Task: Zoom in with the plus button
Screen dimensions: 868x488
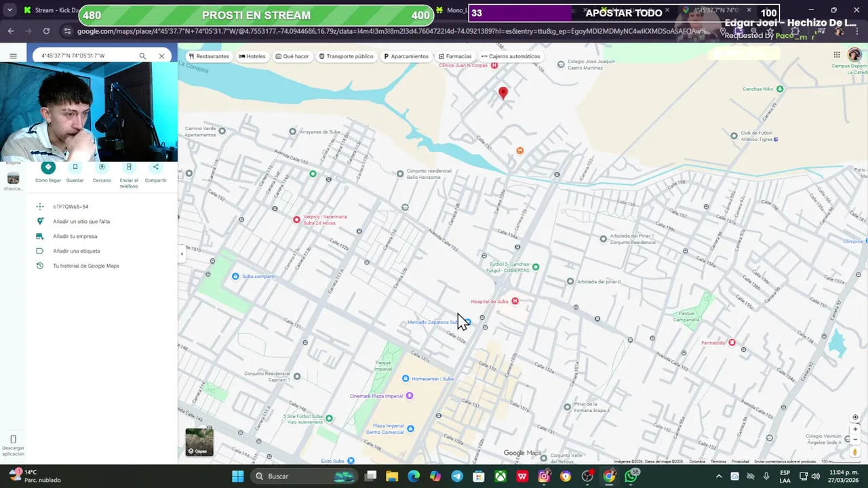Action: tap(855, 429)
